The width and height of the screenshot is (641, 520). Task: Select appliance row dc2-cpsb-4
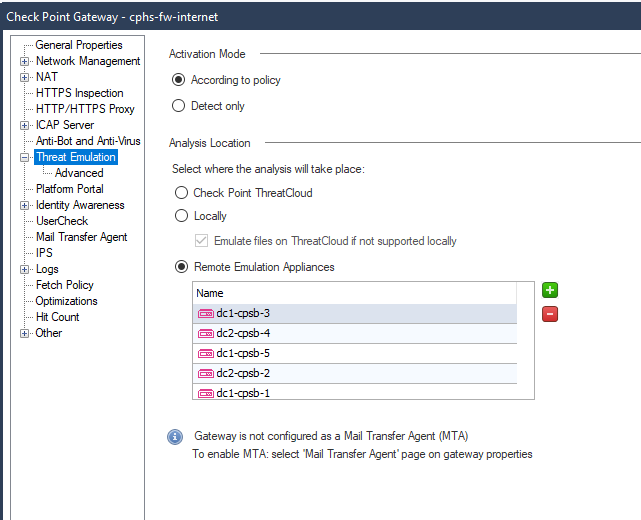(355, 334)
